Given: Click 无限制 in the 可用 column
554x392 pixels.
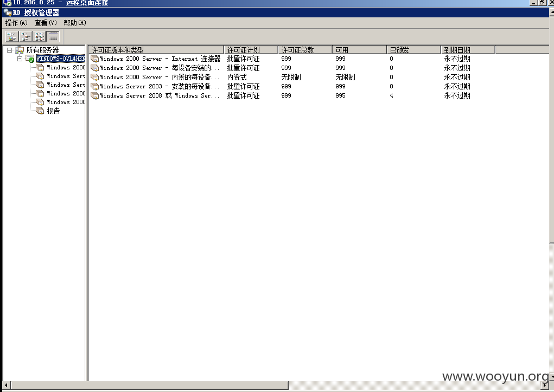Looking at the screenshot, I should tap(345, 77).
